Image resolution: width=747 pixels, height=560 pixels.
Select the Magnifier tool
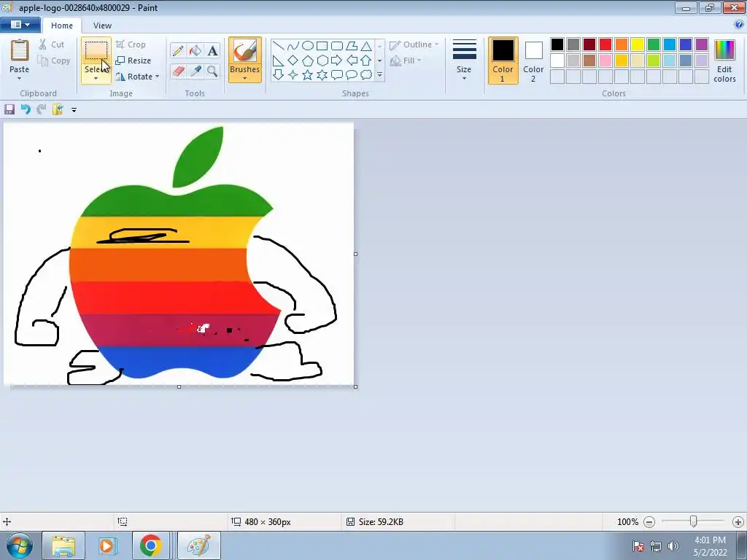click(x=212, y=71)
